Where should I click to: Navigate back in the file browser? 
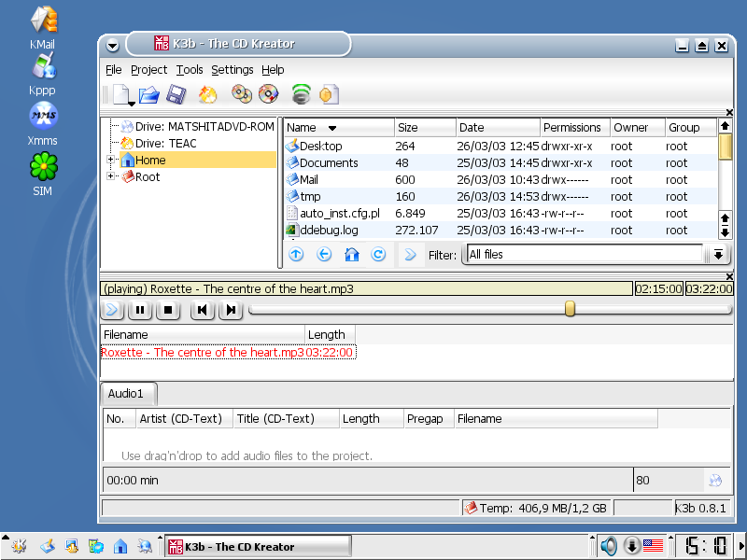pos(324,254)
